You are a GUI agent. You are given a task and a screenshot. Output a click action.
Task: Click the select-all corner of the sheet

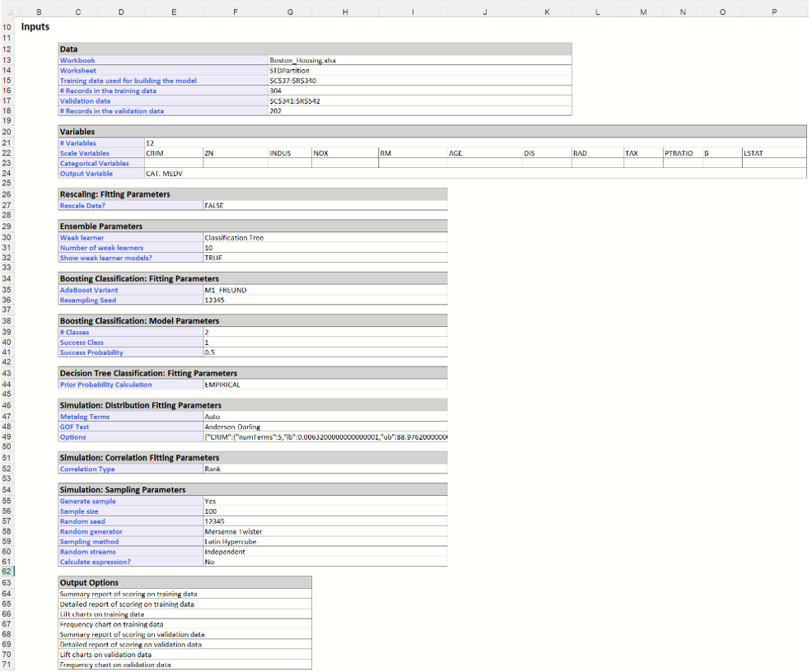tap(7, 12)
